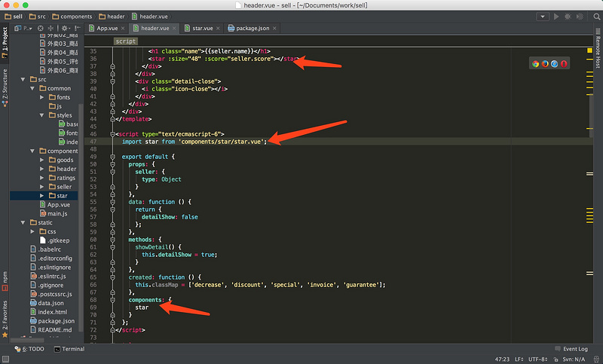The image size is (603, 364).
Task: Click the script breadcrumb label in editor
Action: coord(126,41)
